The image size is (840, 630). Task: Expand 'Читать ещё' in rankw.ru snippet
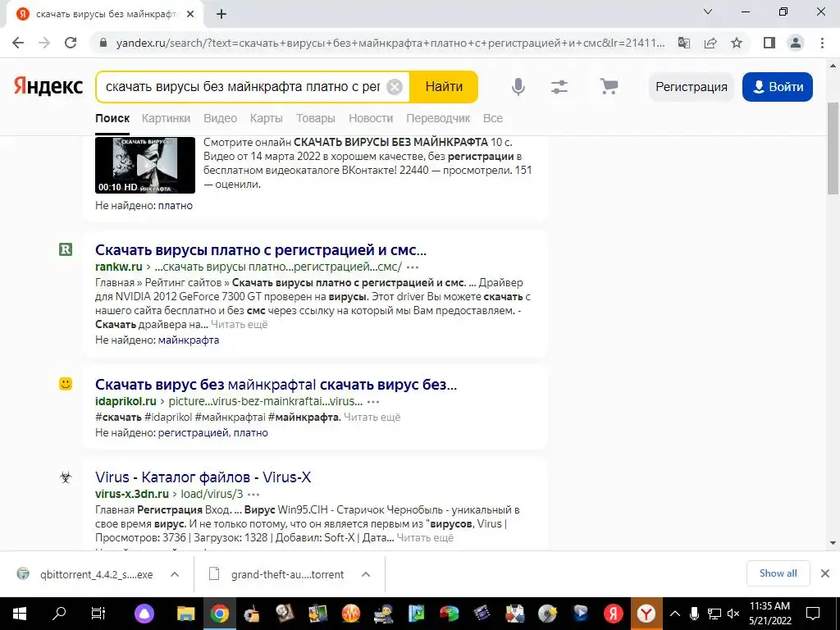pos(239,325)
